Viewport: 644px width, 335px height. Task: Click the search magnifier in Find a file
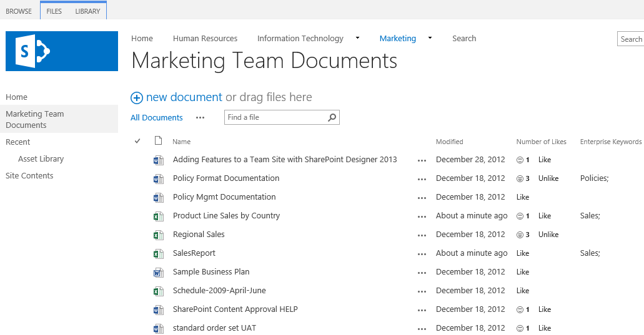pyautogui.click(x=332, y=117)
